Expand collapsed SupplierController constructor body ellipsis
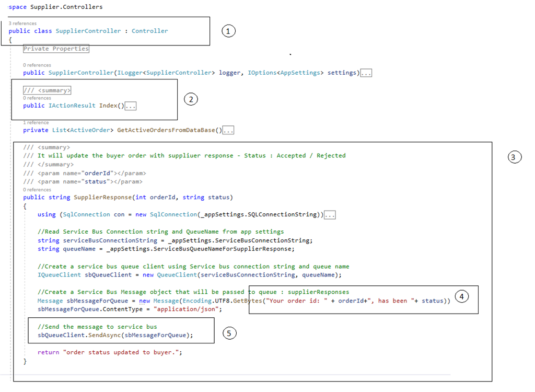The image size is (535, 392). pyautogui.click(x=366, y=73)
